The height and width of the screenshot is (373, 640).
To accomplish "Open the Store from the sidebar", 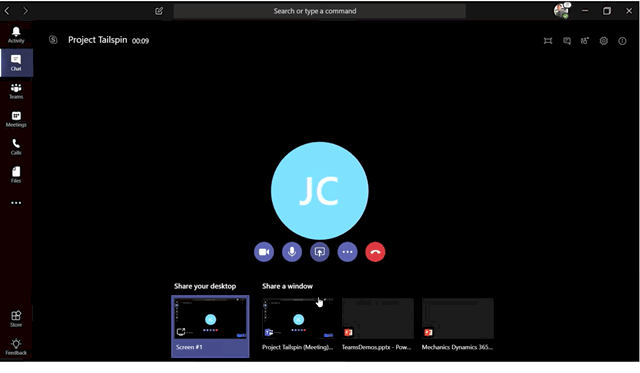I will 16,319.
